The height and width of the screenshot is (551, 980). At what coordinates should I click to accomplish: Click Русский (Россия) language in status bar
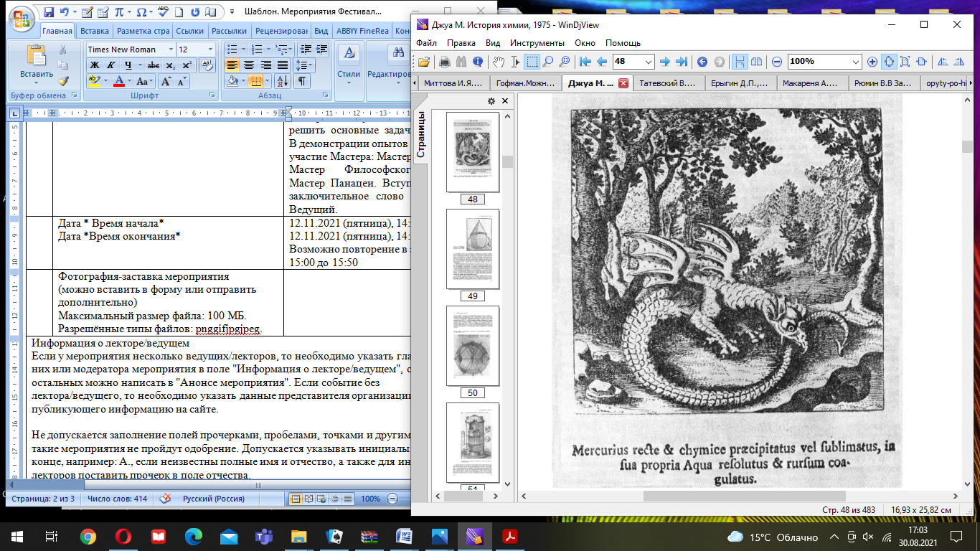point(213,499)
